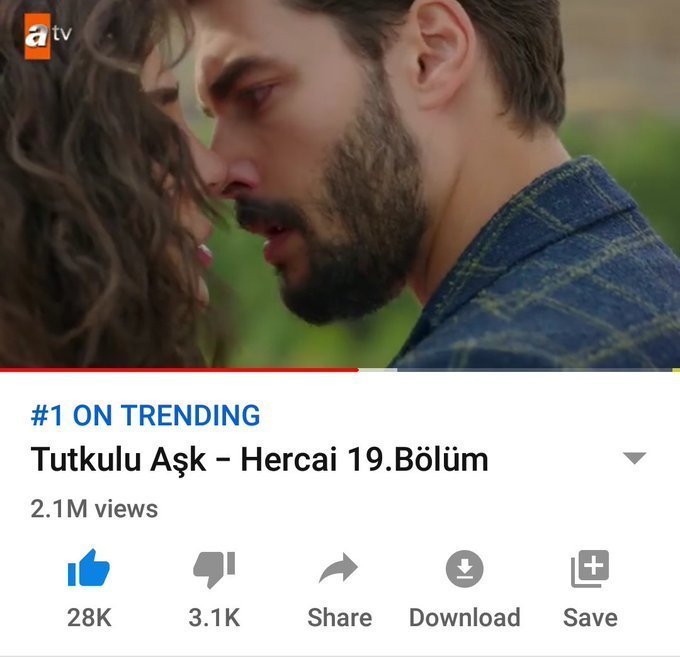Click the atv channel logo watermark
The image size is (680, 657).
pyautogui.click(x=47, y=36)
